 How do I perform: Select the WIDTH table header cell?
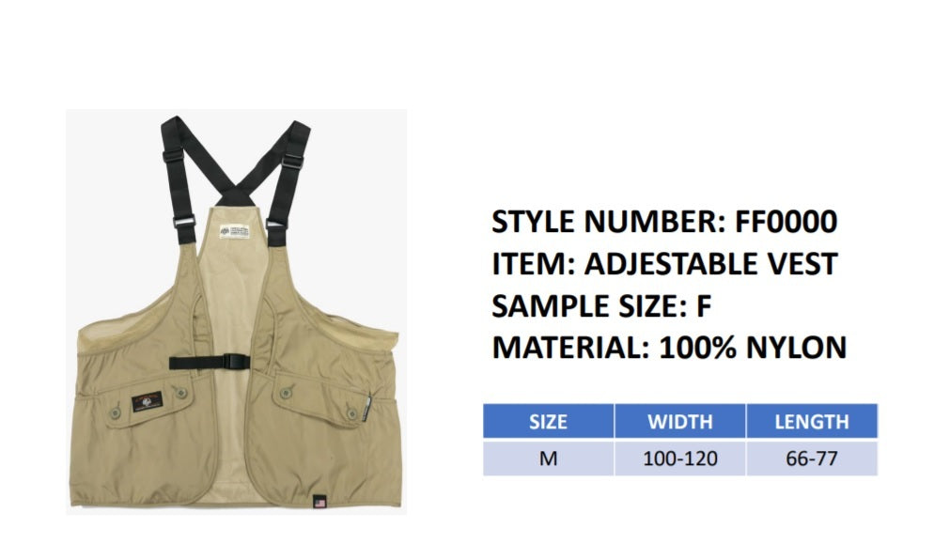[680, 421]
